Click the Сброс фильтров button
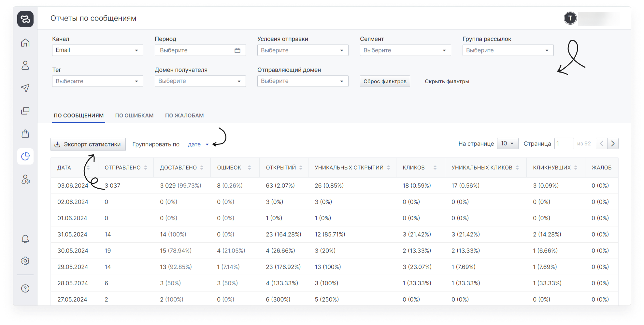 [385, 81]
